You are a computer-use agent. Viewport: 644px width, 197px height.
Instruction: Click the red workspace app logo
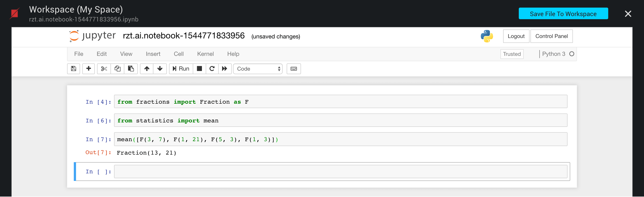point(15,13)
